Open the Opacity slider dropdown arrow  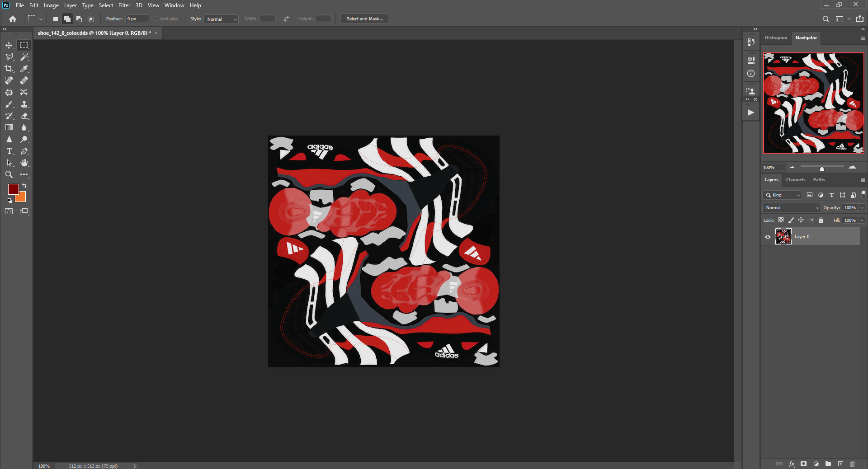pos(862,208)
